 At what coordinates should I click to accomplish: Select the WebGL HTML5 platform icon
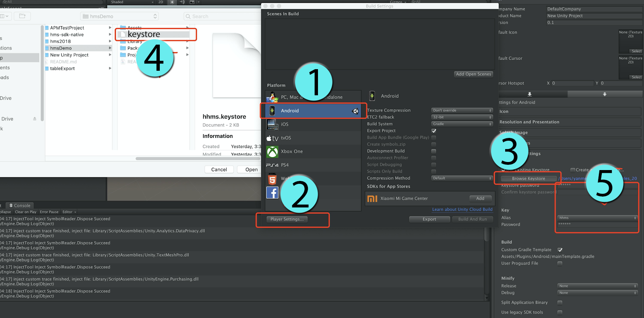272,179
